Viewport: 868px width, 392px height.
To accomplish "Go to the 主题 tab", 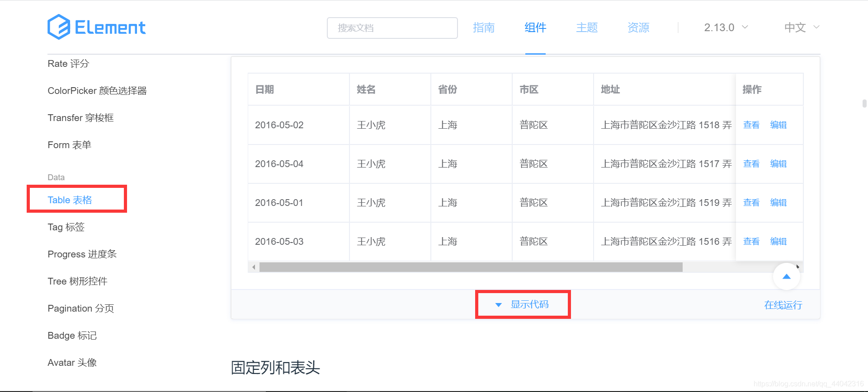I will coord(587,28).
